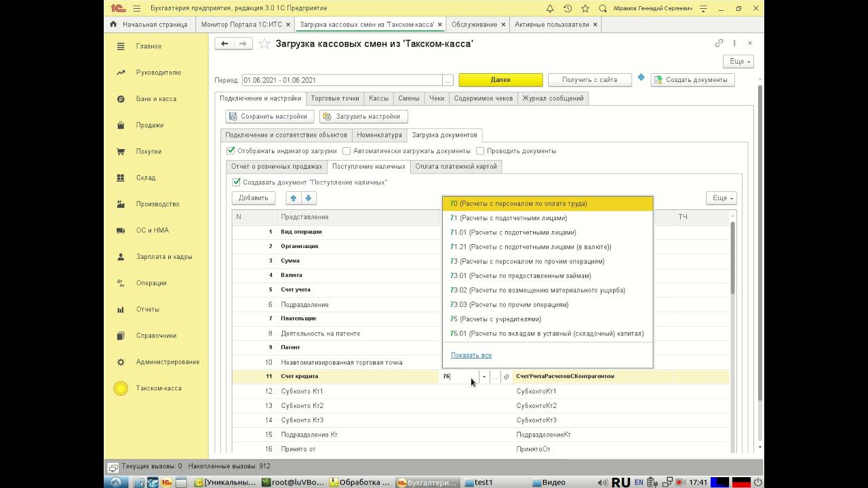Click Сохранить настройки button

269,117
